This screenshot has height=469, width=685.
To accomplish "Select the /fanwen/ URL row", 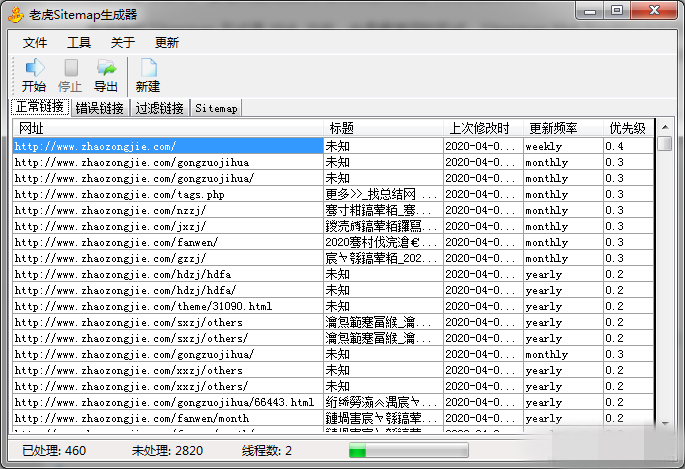I will [x=333, y=242].
